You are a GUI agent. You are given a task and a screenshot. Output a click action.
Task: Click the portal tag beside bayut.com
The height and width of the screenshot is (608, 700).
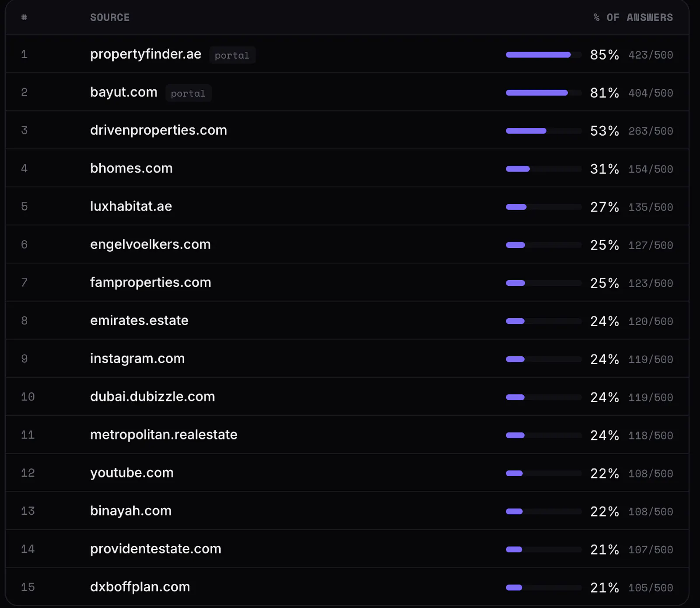[188, 93]
